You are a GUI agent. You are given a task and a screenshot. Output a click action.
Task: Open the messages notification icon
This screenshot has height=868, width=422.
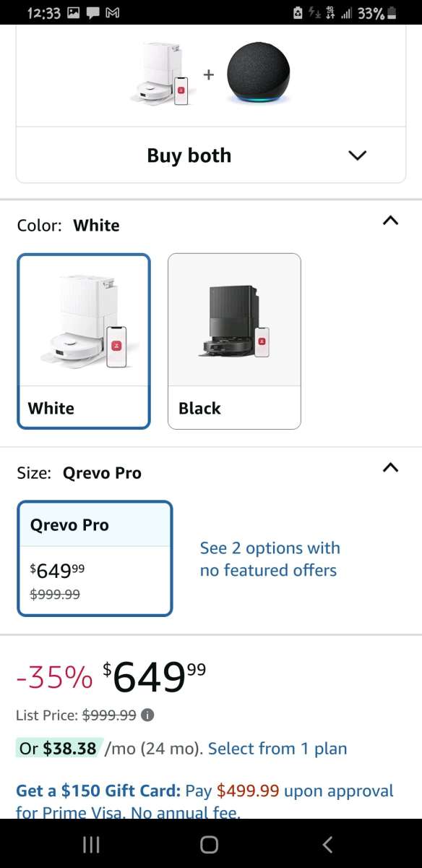[92, 12]
